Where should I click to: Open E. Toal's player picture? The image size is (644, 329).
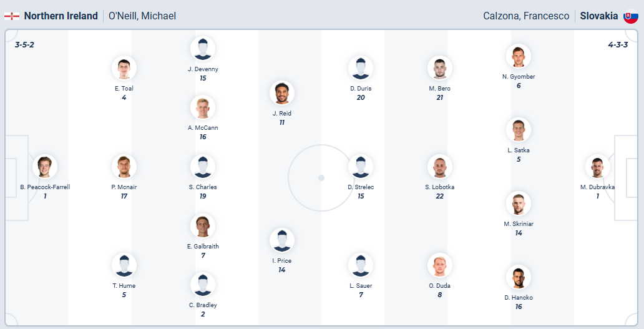point(124,68)
